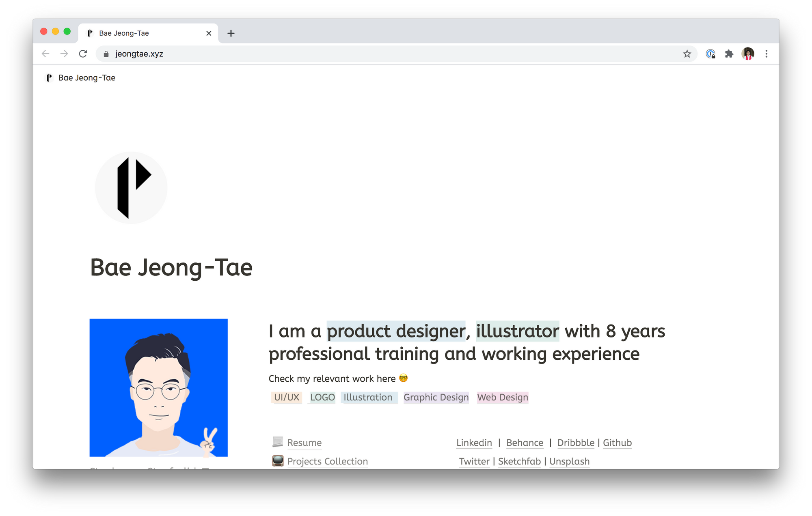This screenshot has width=812, height=516.
Task: Visit the Twitter profile link
Action: [474, 461]
